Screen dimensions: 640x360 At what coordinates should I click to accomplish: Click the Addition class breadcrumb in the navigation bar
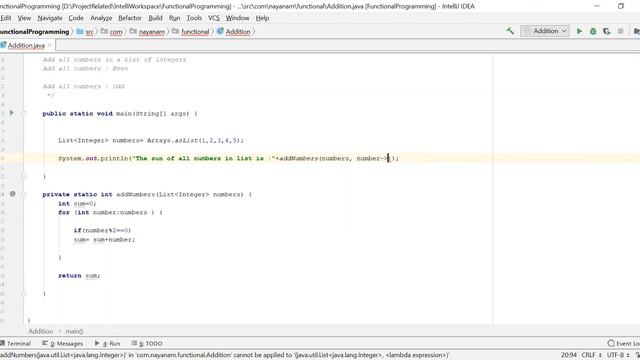(233, 31)
